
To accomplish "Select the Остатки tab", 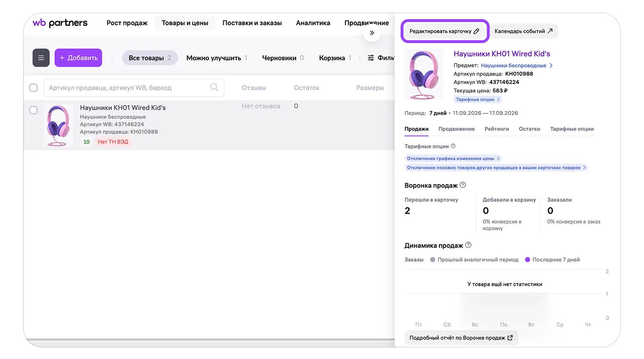I will tap(529, 129).
